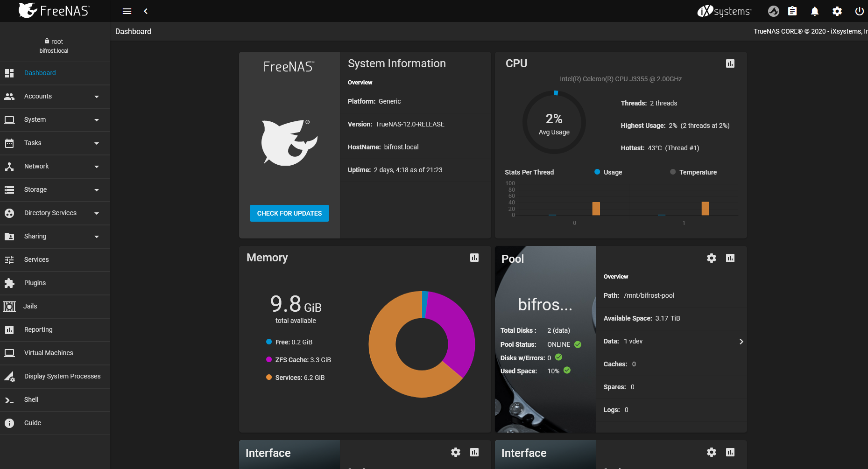Click the Dashboard grid icon in the sidebar
This screenshot has width=868, height=469.
(9, 73)
